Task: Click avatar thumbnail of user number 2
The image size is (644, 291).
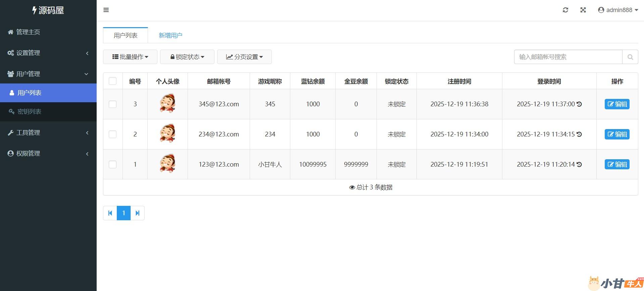Action: [x=167, y=134]
